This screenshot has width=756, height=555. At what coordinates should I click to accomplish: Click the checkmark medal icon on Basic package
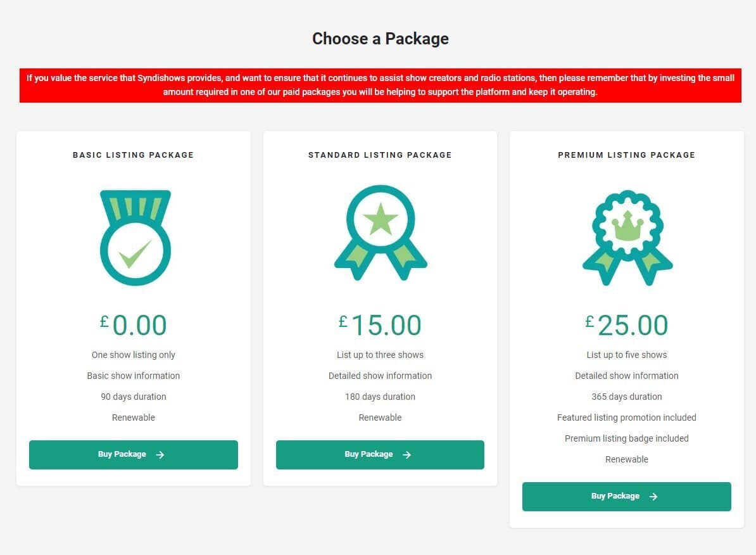134,237
